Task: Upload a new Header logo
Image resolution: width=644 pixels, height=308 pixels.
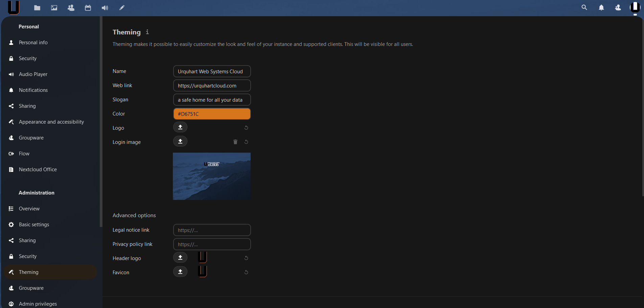Action: point(180,258)
